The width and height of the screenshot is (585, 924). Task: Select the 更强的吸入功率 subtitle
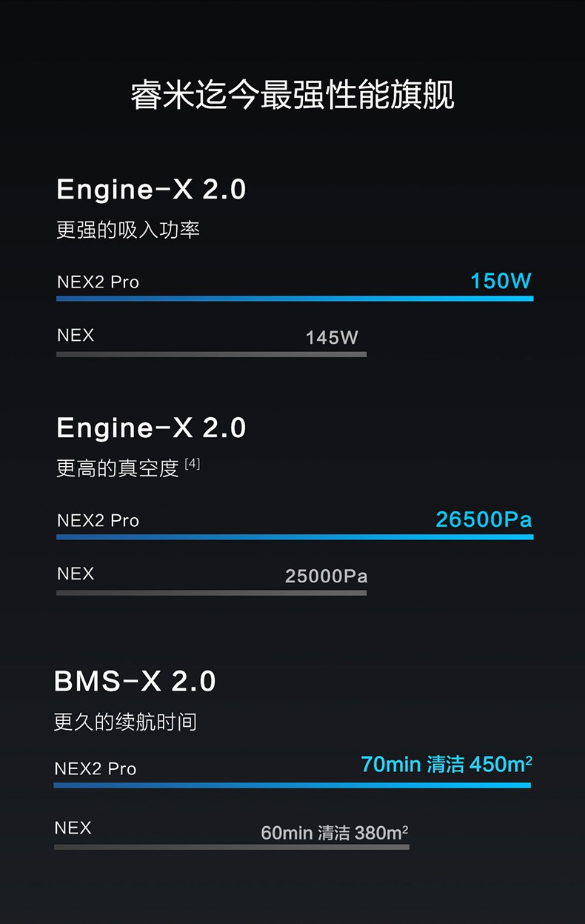pos(128,230)
